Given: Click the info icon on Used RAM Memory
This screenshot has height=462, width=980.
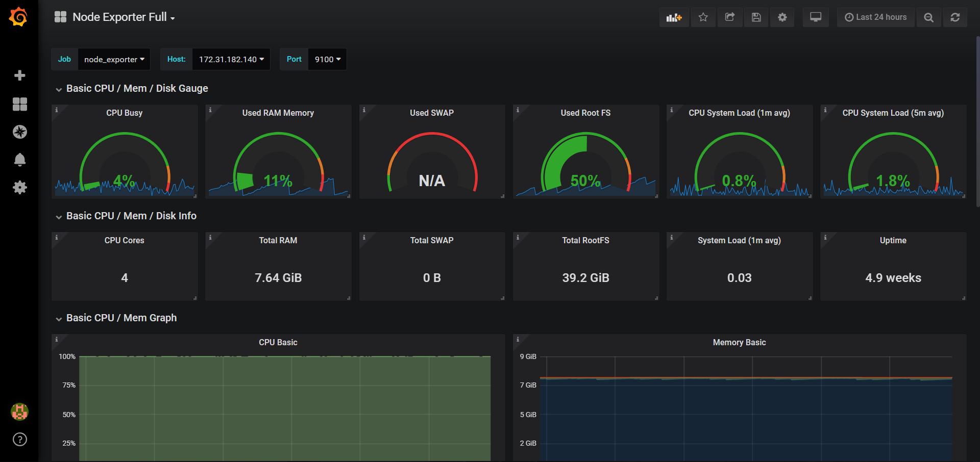Looking at the screenshot, I should (210, 110).
